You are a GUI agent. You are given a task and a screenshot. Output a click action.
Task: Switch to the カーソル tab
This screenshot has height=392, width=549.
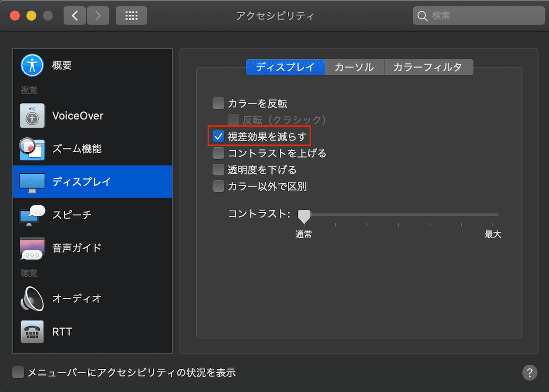point(354,67)
